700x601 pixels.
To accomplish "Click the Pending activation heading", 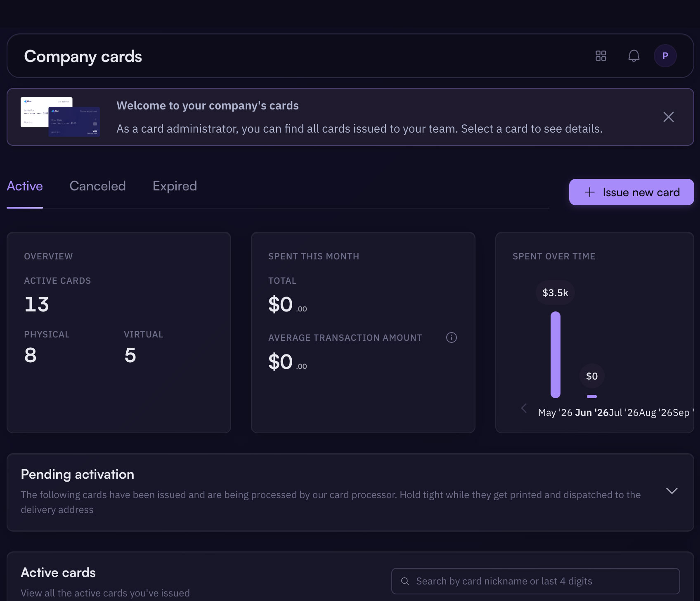I will tap(78, 474).
